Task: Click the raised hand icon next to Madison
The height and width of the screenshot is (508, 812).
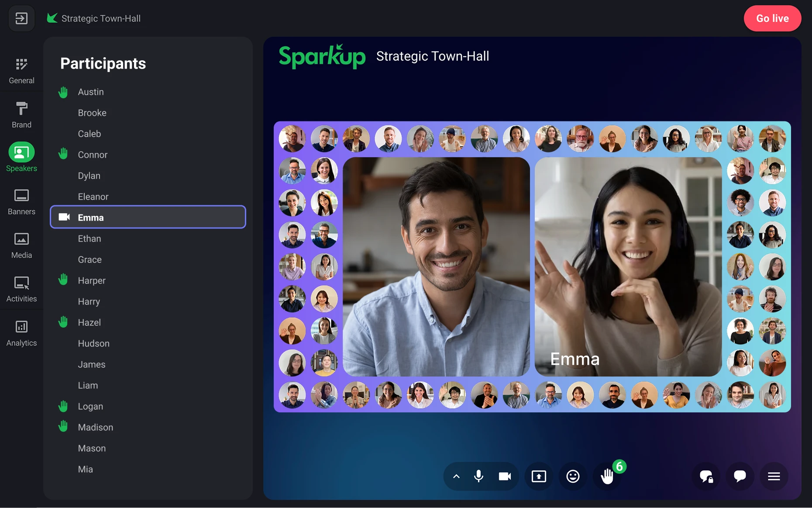Action: [63, 426]
